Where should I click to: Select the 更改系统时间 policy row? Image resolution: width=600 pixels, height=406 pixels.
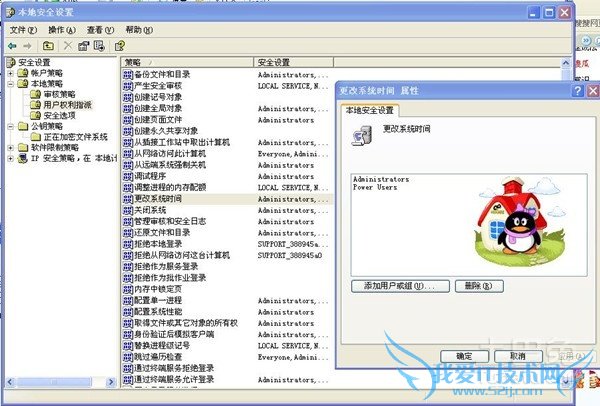pos(227,199)
